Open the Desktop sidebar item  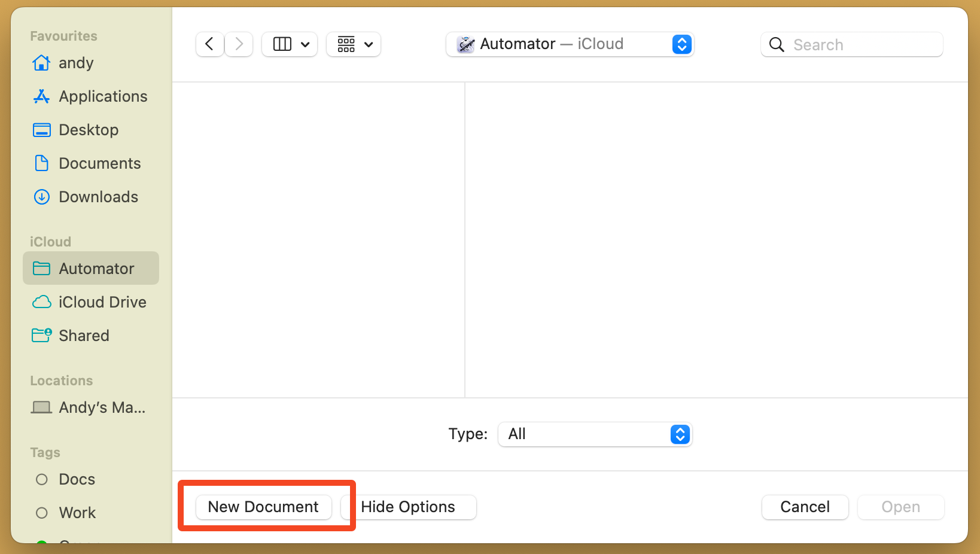click(x=88, y=129)
